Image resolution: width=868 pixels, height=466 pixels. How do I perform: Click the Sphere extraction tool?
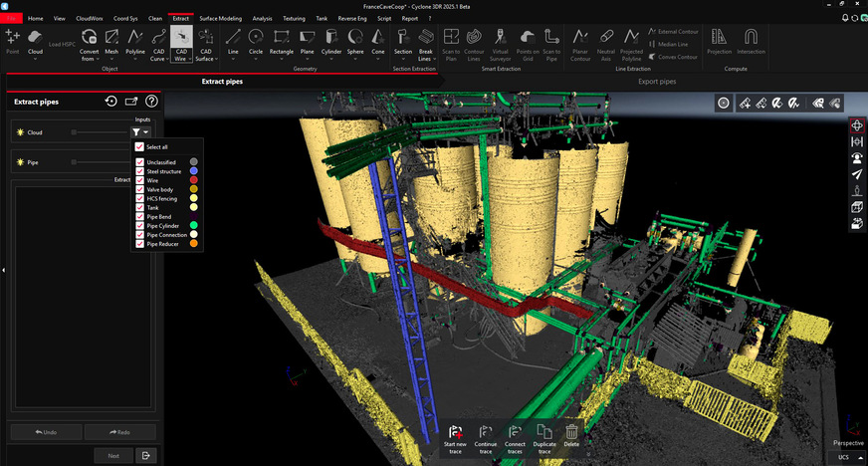[355, 38]
